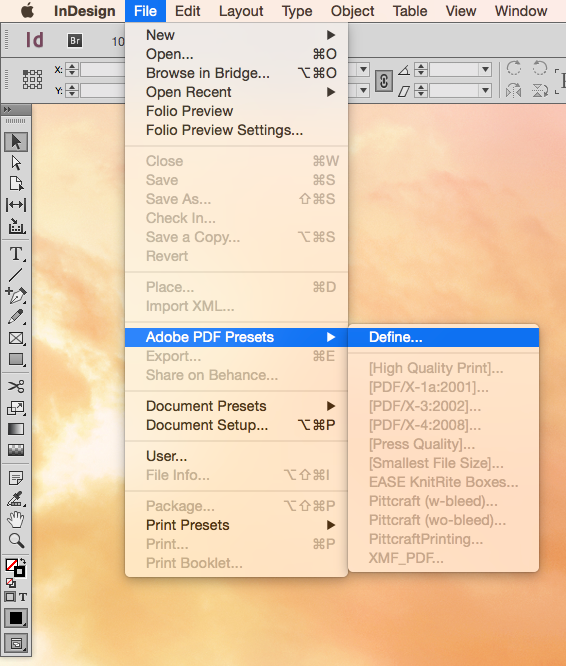Select the Content Collector tool

point(16,226)
